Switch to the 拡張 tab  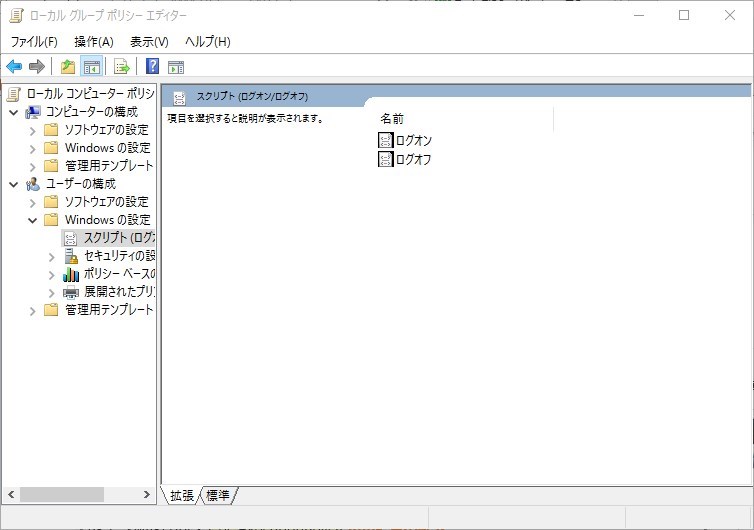tap(181, 495)
